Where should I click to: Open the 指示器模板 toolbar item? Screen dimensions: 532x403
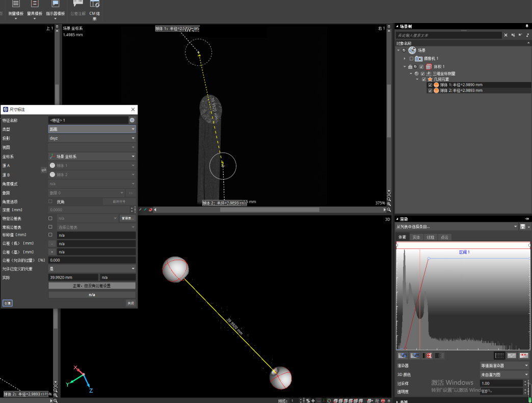(56, 10)
